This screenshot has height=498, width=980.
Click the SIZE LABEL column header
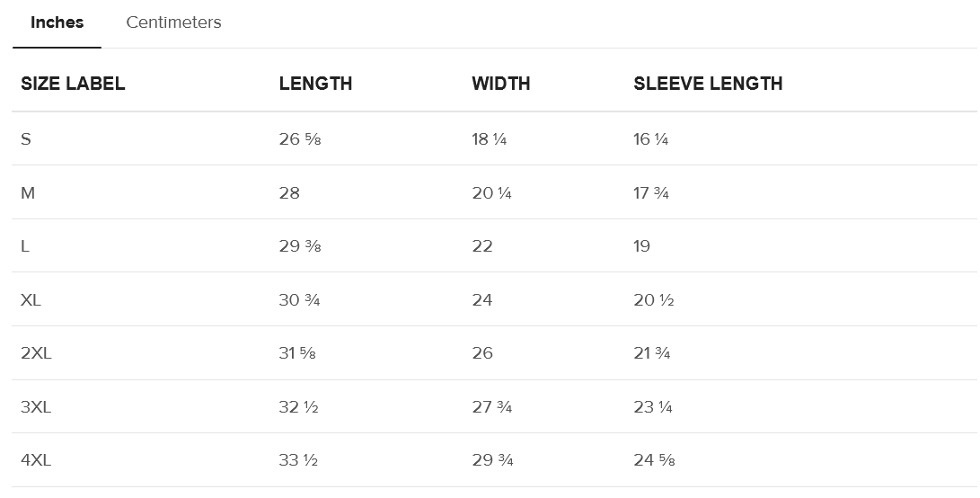(x=73, y=84)
